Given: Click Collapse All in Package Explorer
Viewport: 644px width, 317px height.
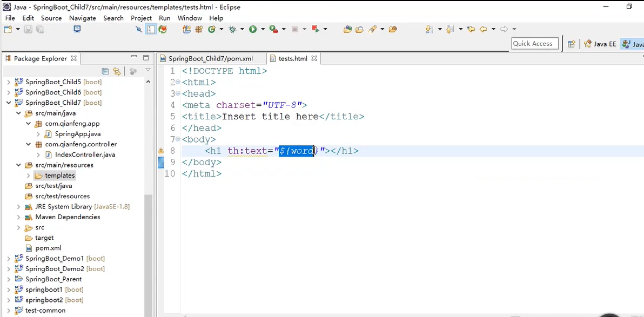Looking at the screenshot, I should tap(105, 71).
